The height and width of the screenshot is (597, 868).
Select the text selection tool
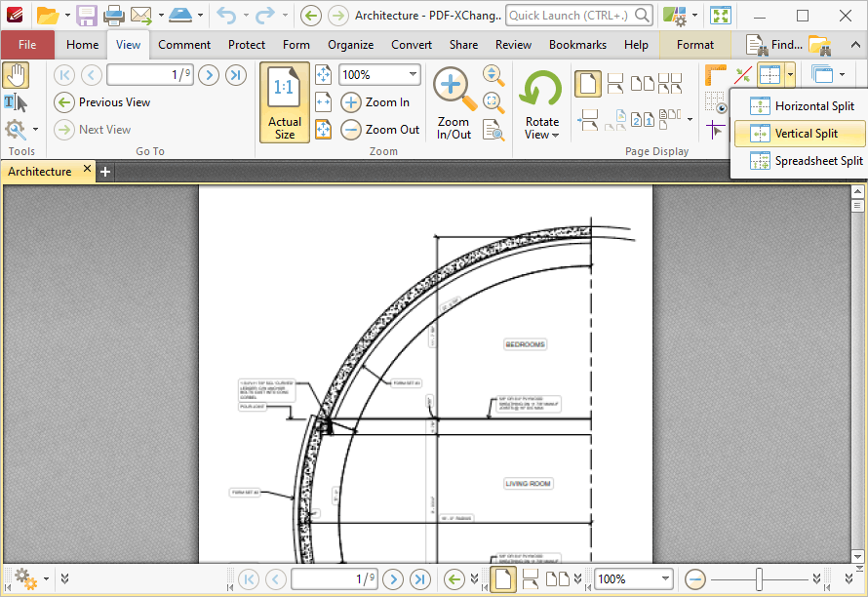point(14,103)
